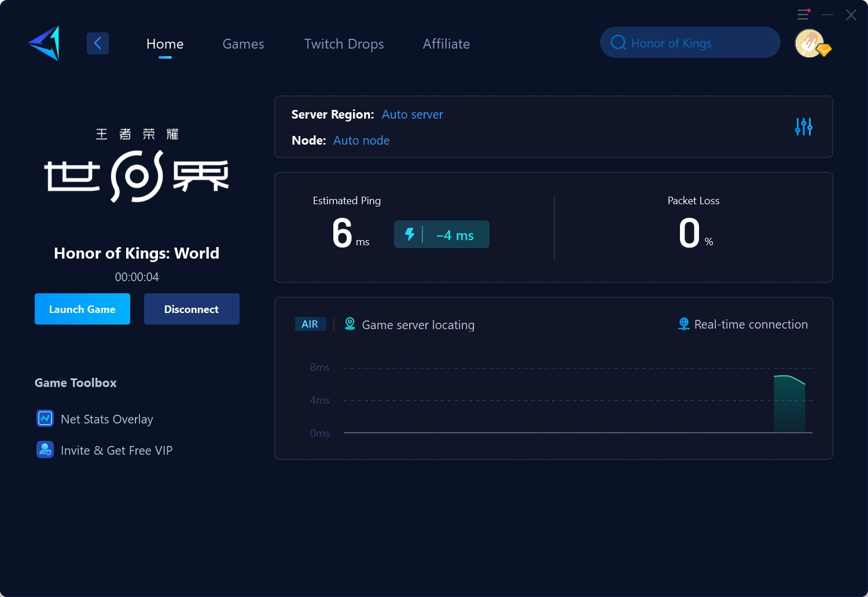Open server settings sliders icon

803,127
